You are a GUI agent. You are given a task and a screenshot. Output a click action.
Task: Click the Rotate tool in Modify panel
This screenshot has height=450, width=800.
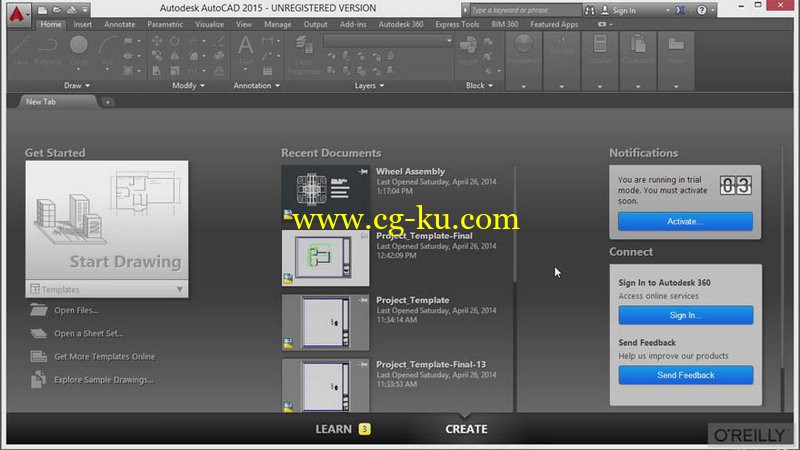(x=174, y=40)
